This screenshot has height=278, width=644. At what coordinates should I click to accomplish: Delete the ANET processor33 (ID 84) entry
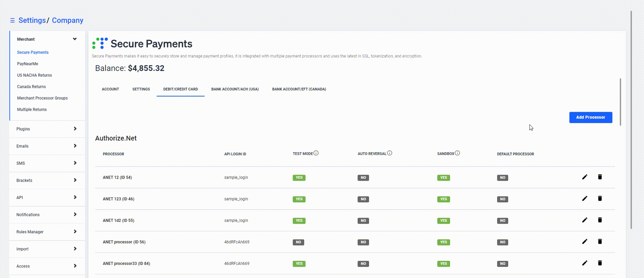click(x=600, y=263)
